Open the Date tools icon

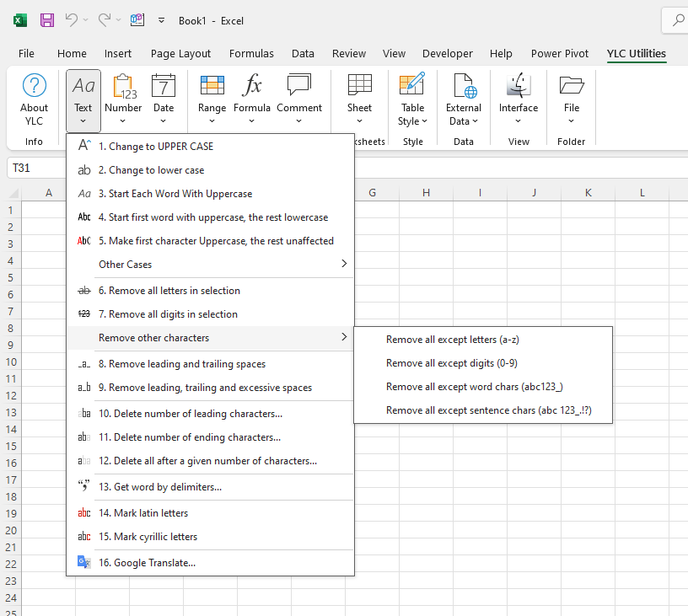pyautogui.click(x=164, y=86)
